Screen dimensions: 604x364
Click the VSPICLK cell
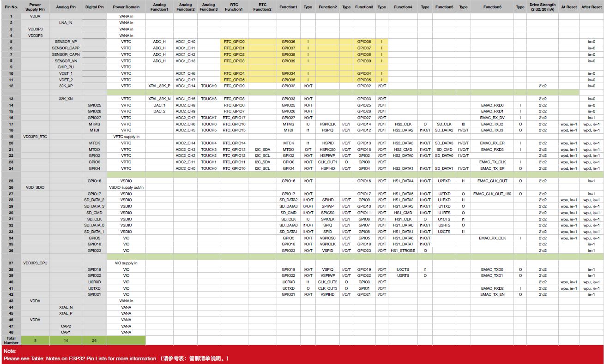pos(327,244)
